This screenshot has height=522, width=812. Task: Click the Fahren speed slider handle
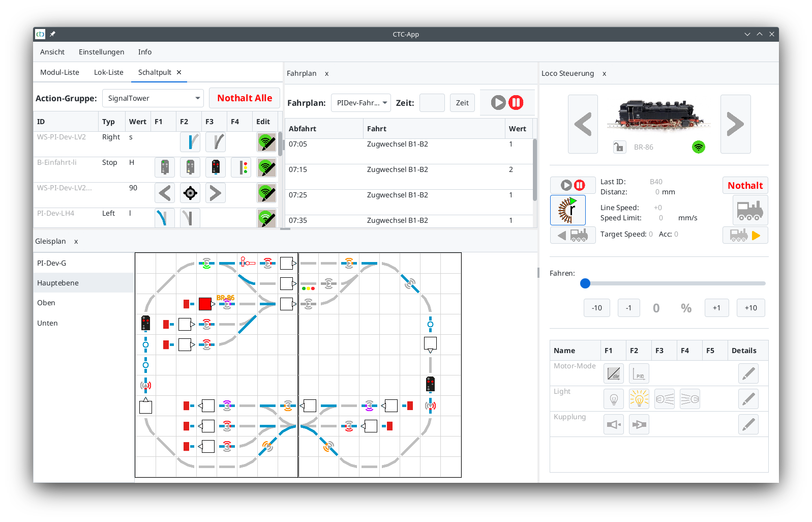click(x=585, y=283)
